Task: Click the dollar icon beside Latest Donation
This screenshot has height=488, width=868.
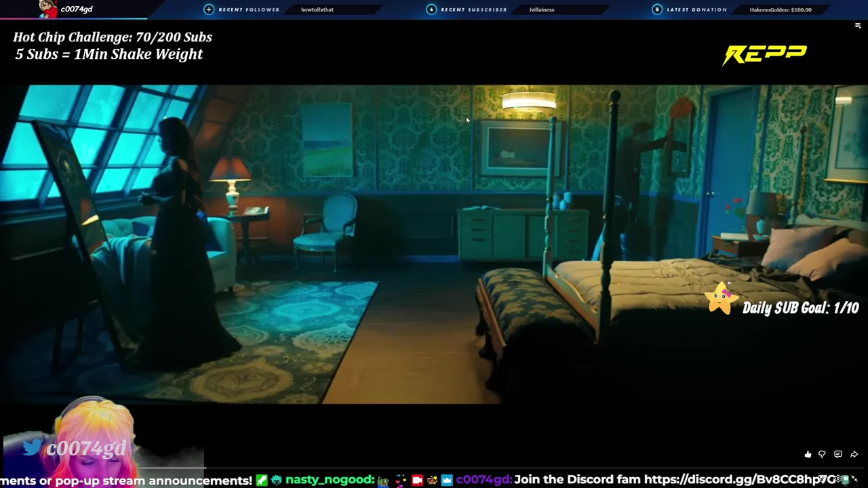Action: click(x=656, y=9)
